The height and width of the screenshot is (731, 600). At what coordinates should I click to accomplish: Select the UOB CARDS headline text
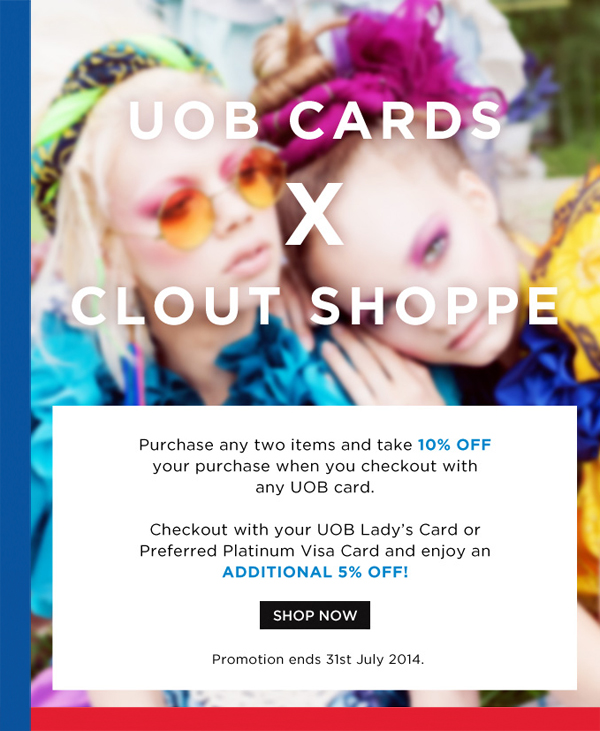(x=315, y=120)
